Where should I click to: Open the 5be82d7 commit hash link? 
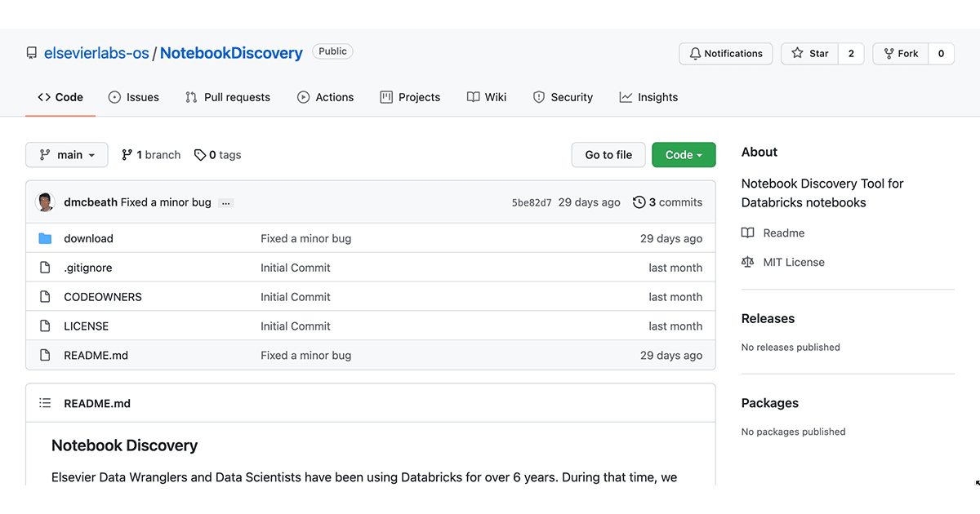point(532,202)
